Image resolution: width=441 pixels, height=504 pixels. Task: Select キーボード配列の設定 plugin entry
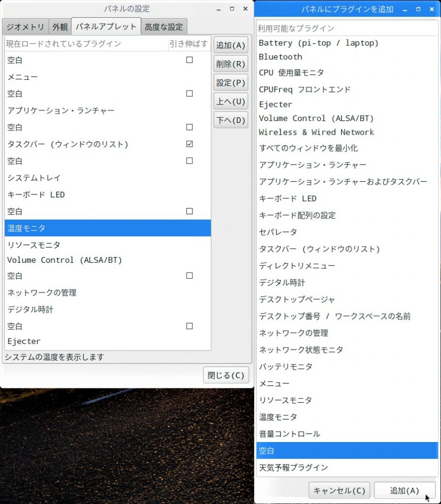(297, 215)
